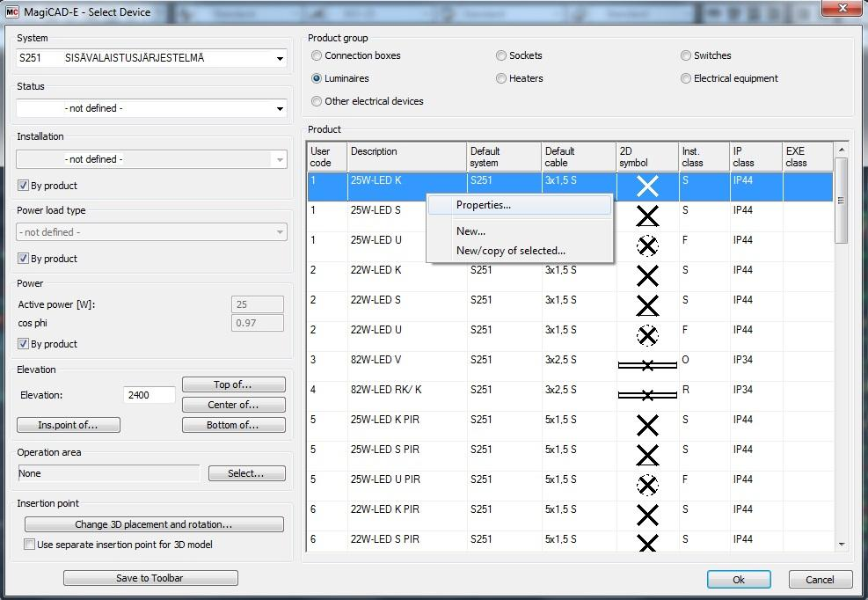The width and height of the screenshot is (868, 600).
Task: Click the MagiCAD MC icon in the title bar
Action: tap(12, 11)
